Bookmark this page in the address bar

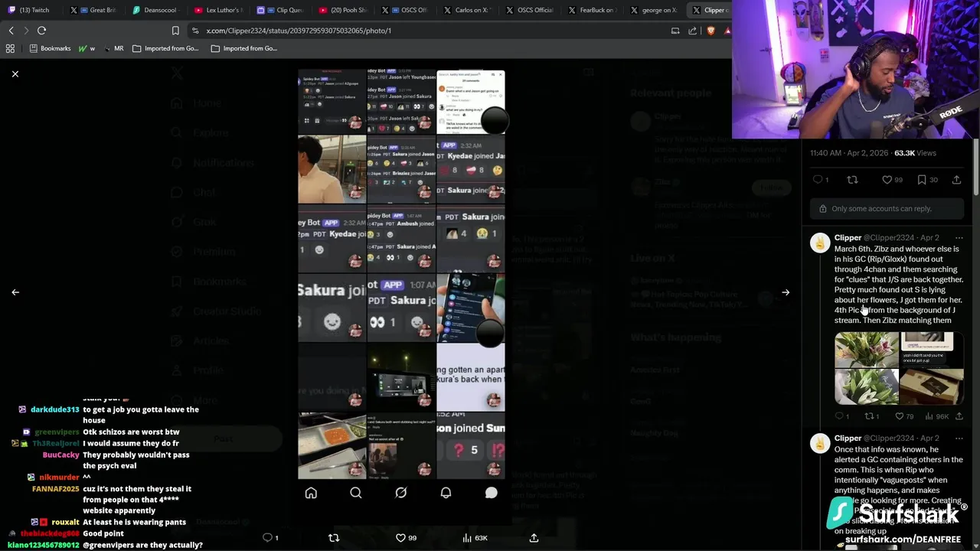pyautogui.click(x=175, y=31)
